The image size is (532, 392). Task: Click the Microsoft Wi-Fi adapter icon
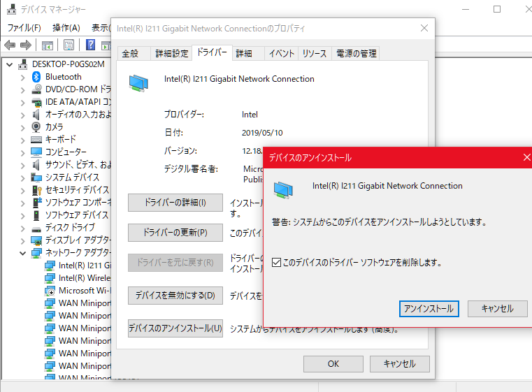(50, 291)
